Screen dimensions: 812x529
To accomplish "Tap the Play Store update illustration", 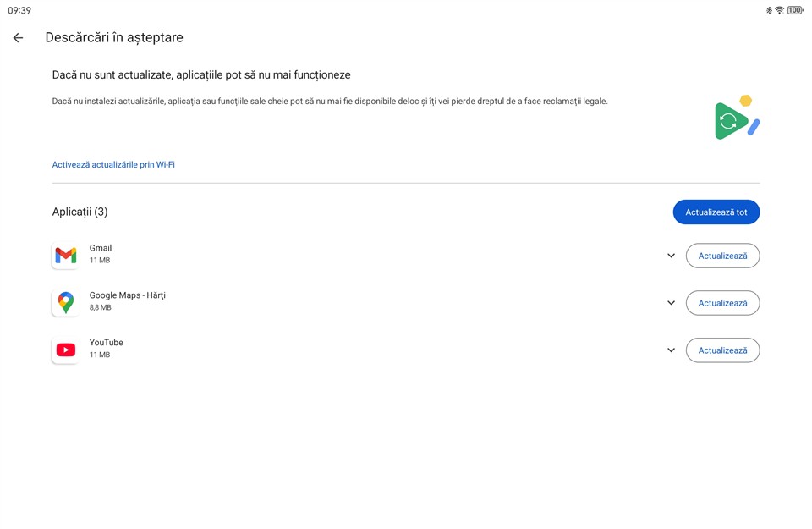I will (734, 119).
